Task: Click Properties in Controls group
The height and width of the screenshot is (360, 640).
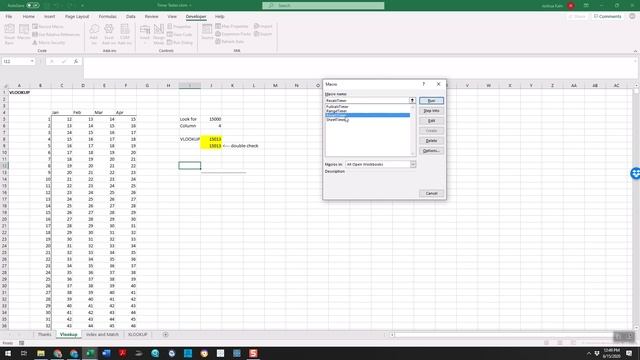Action: coord(179,27)
